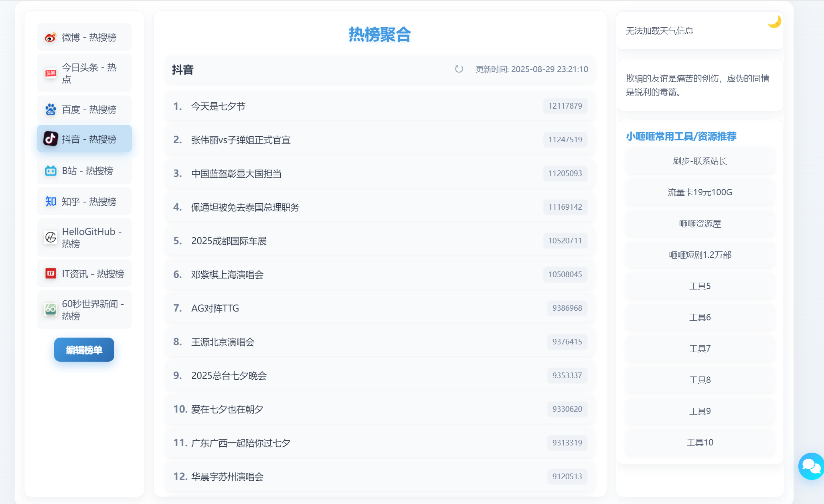The image size is (824, 504).
Task: Open hot item 邓紫棋上海演唱会
Action: coord(227,275)
